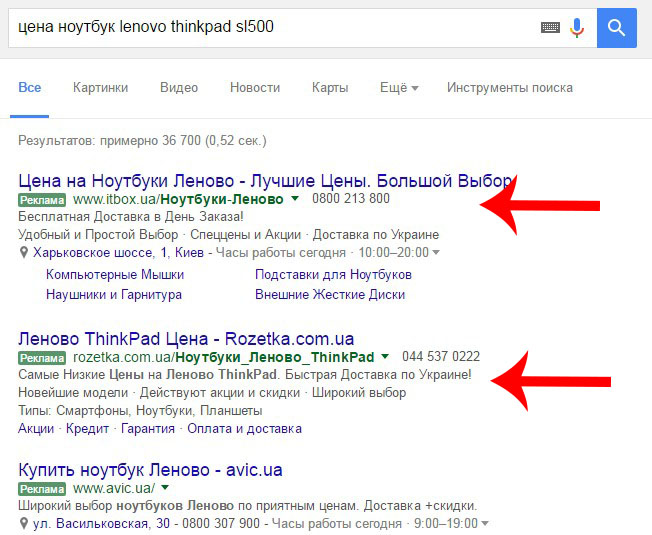Click phone number 044 537 0222
The width and height of the screenshot is (652, 535).
(x=441, y=356)
